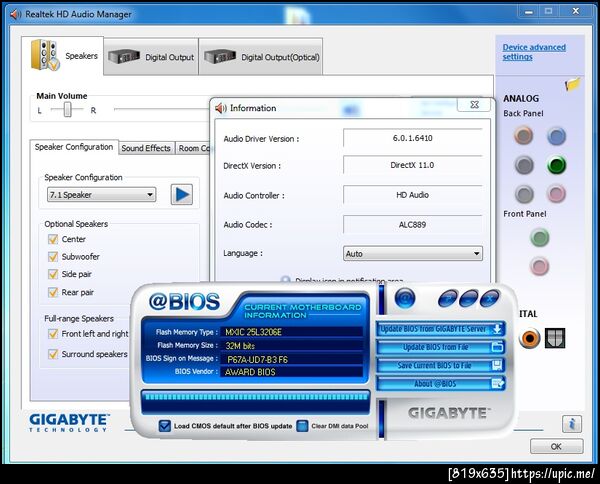Click the Information dialog speaker icon
This screenshot has height=484, width=600.
221,108
